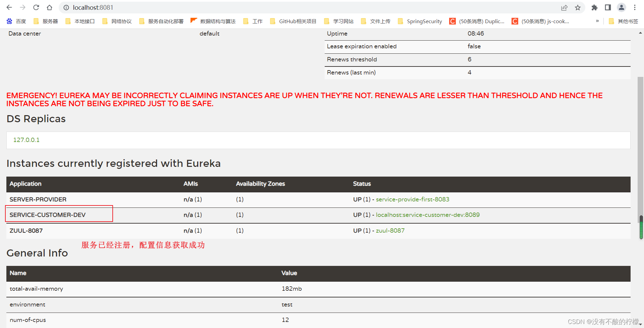Open the user profile avatar

[x=622, y=7]
